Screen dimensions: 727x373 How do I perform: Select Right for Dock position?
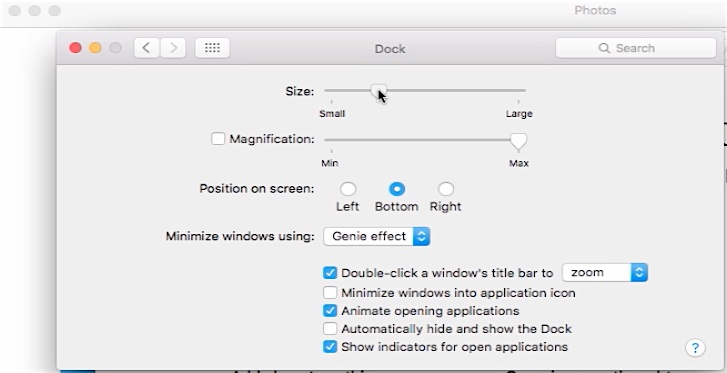(446, 189)
